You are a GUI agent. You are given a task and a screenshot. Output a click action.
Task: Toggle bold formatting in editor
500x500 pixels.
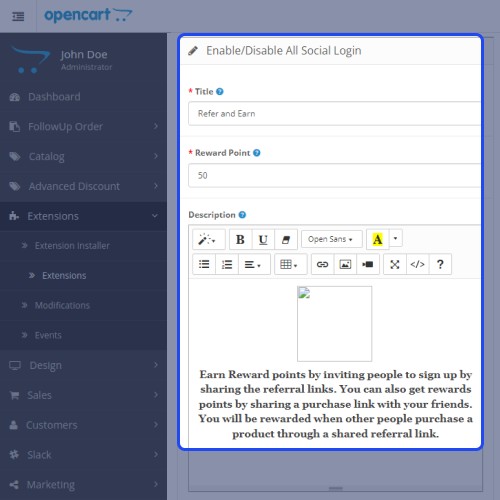pos(240,239)
